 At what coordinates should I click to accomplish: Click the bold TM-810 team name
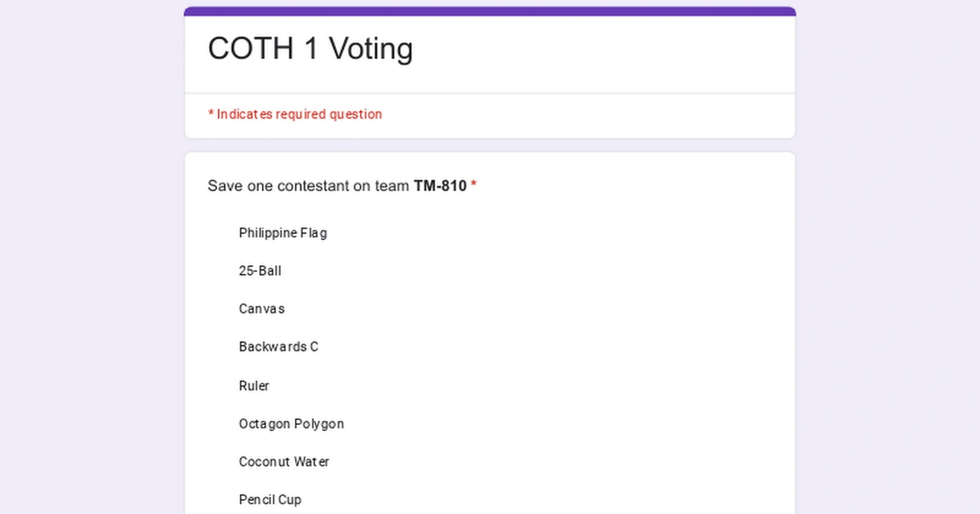(441, 186)
